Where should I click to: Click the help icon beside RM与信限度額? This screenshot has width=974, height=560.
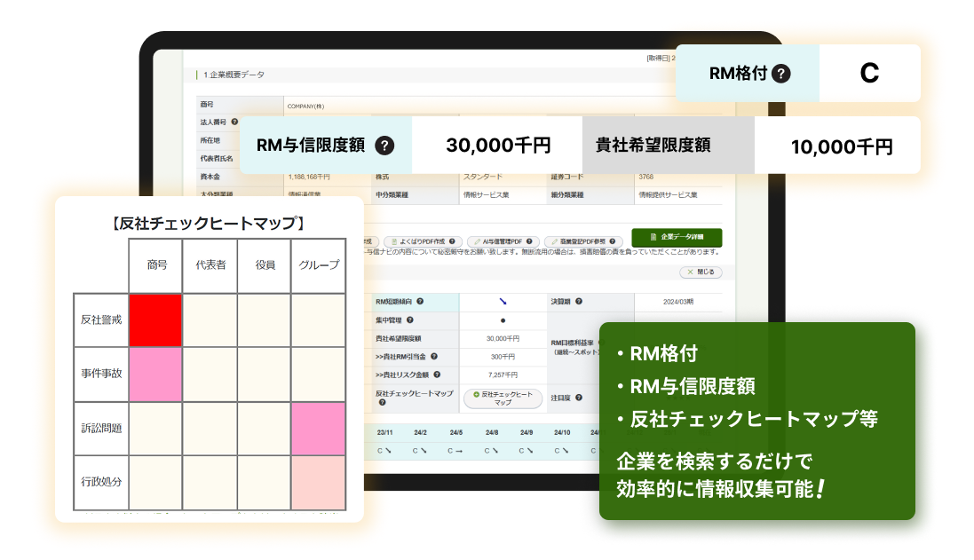[384, 146]
